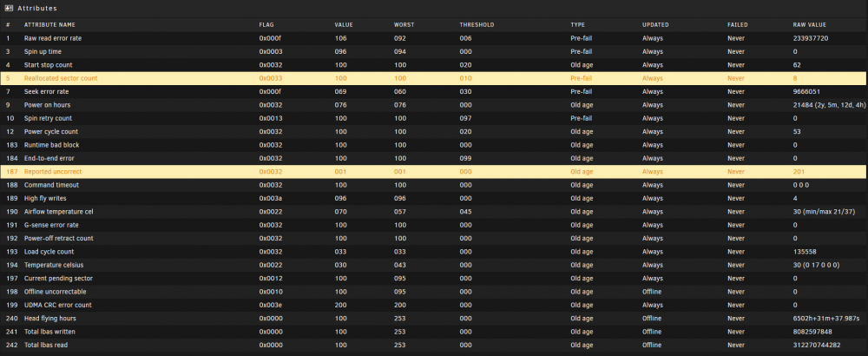The height and width of the screenshot is (356, 868).
Task: Click value 200 in UDMA CRC error row
Action: 340,305
